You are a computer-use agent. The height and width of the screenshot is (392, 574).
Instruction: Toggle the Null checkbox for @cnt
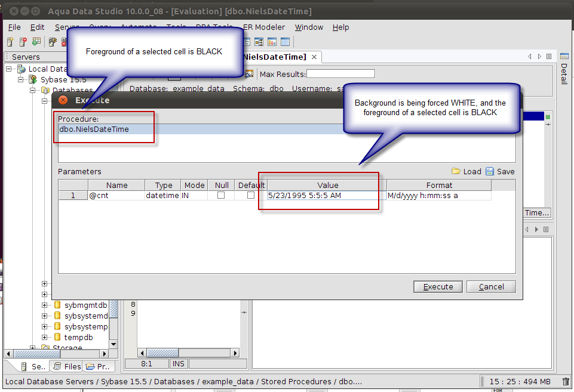pos(221,195)
